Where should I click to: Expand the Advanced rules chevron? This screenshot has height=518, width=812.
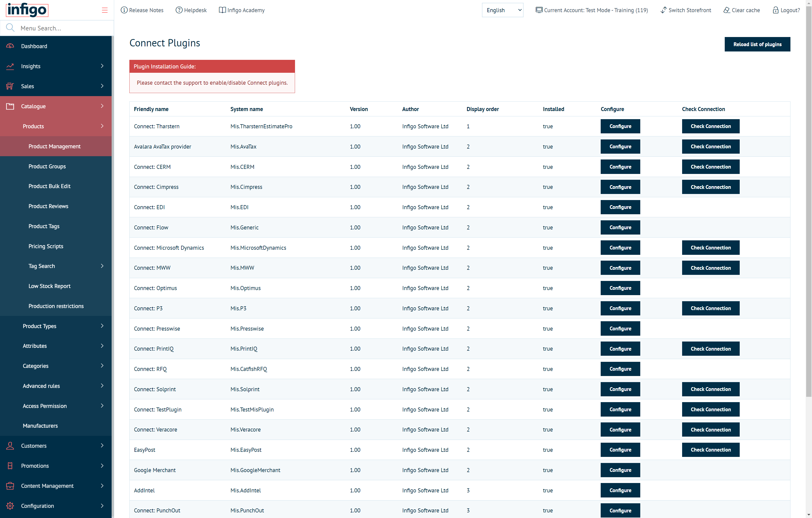(x=102, y=386)
